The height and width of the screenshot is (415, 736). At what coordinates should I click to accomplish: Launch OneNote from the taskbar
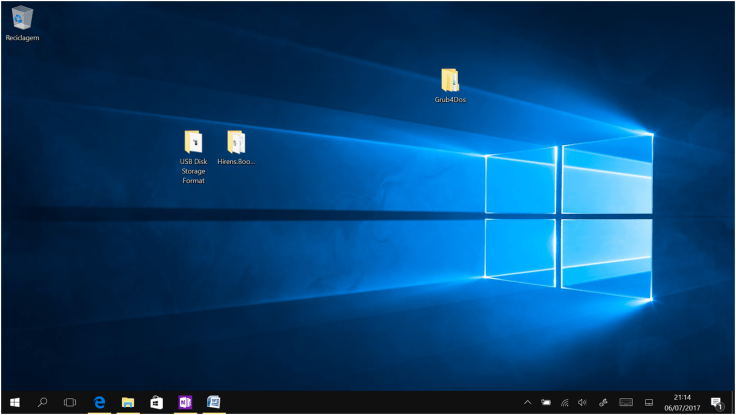click(184, 402)
